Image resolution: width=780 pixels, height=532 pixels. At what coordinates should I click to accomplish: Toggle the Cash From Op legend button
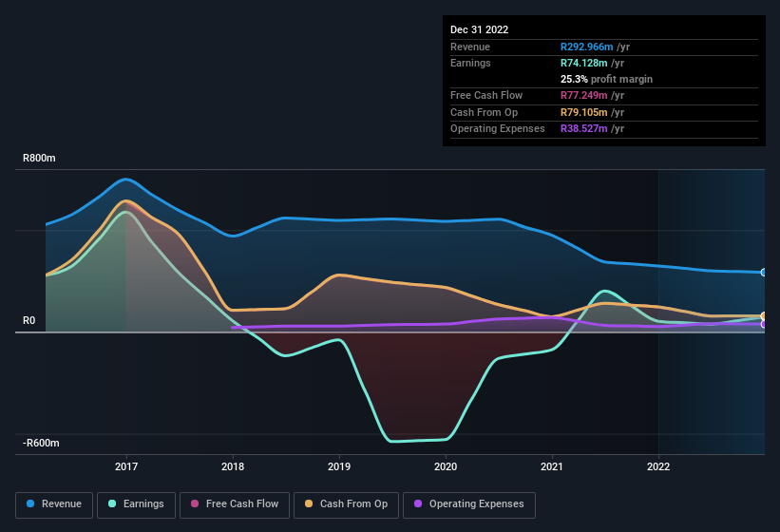click(346, 504)
